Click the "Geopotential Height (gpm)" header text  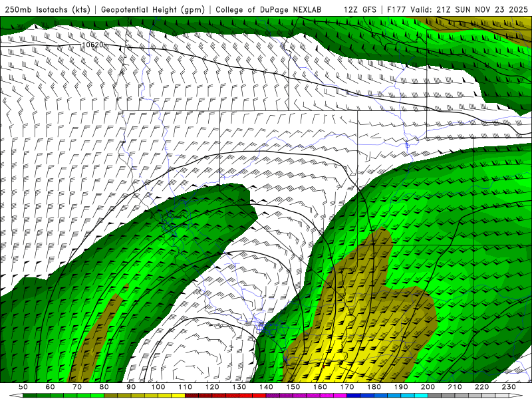tap(153, 10)
